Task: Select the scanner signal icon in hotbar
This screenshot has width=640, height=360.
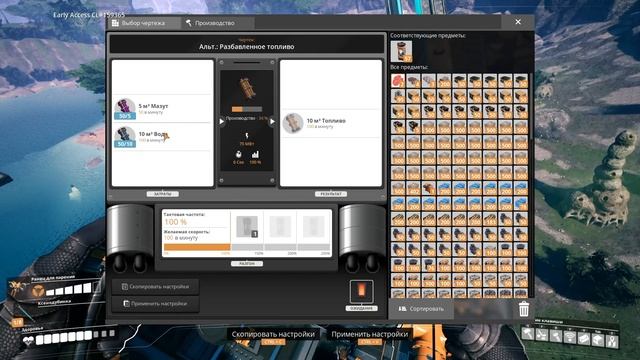Action: click(570, 337)
